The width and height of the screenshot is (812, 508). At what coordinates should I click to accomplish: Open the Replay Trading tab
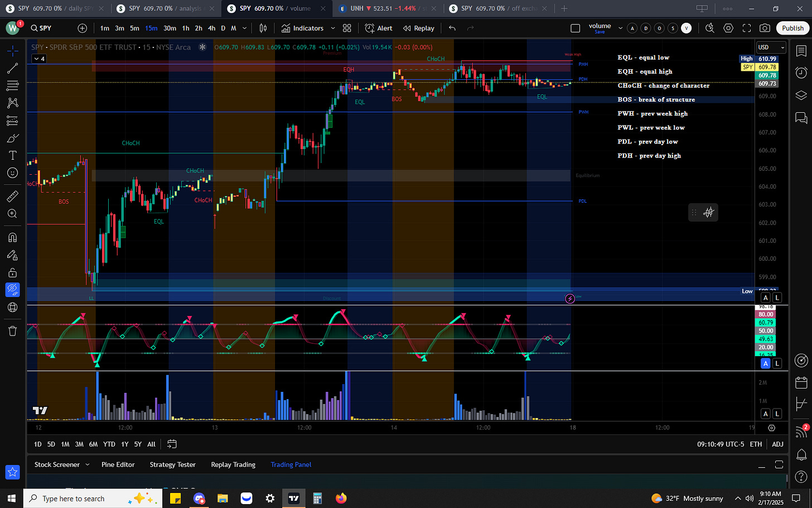pos(233,464)
